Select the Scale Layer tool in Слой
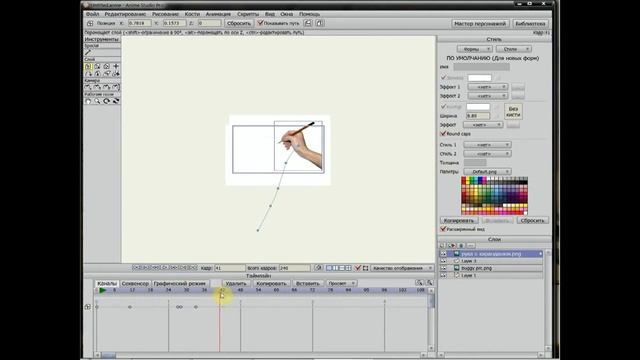Screen dimensions: 640x360 click(97, 66)
